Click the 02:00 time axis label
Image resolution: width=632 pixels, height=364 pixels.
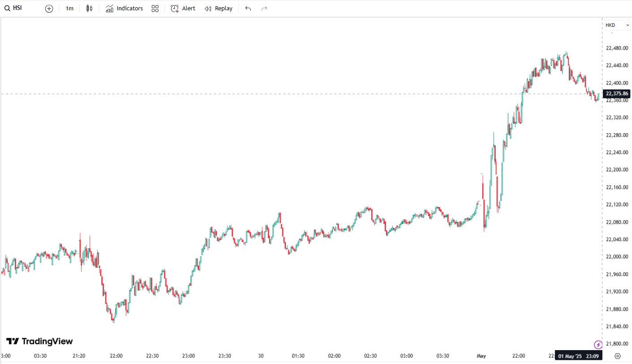pos(334,356)
